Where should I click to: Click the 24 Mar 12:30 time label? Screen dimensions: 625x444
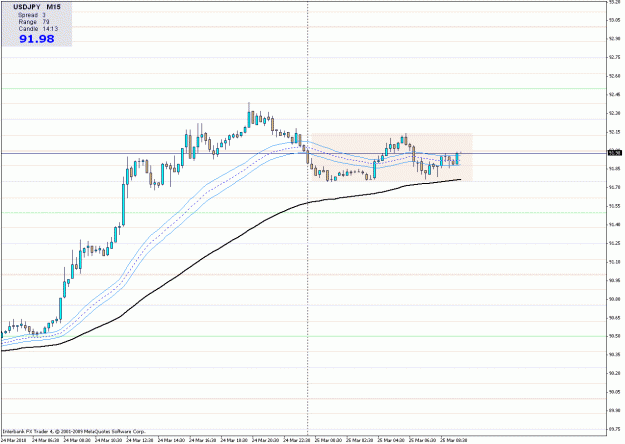[140, 440]
